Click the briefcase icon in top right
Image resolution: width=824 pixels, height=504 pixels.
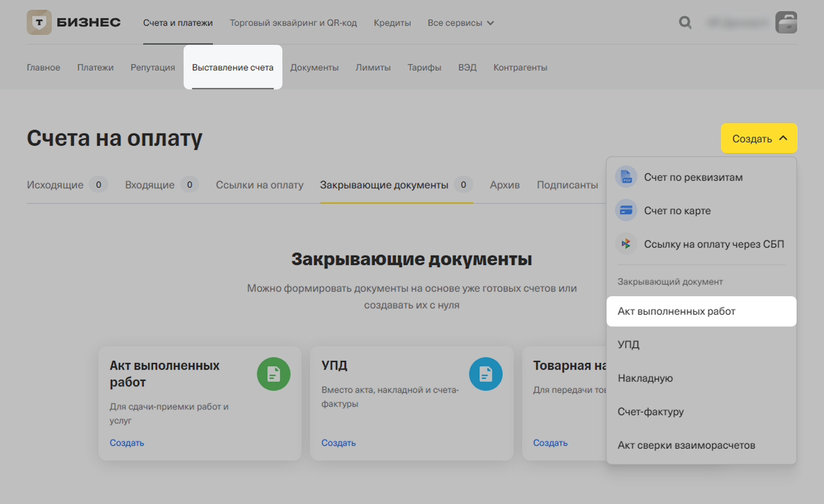click(786, 22)
